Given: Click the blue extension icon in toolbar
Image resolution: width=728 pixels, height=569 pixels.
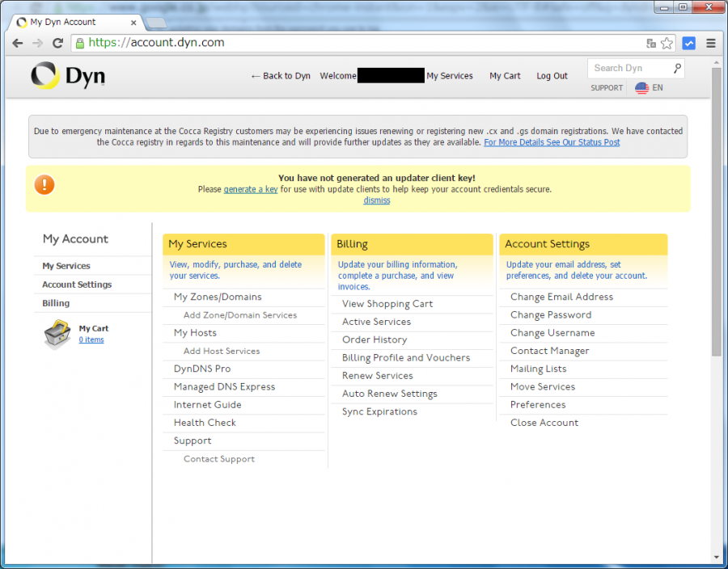Looking at the screenshot, I should point(688,43).
